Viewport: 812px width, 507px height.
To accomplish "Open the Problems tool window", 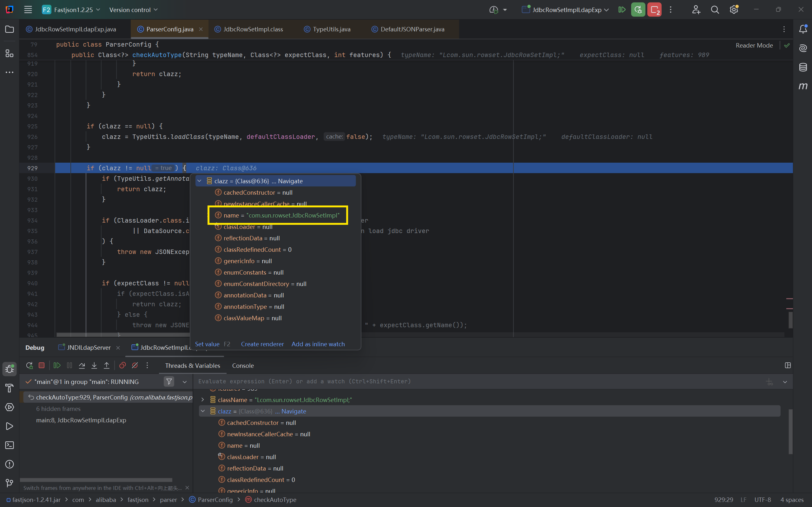I will pos(10,464).
